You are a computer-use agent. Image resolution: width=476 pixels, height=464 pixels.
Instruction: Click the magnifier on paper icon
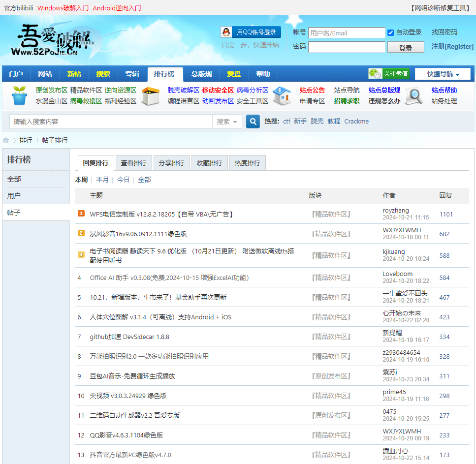[414, 96]
